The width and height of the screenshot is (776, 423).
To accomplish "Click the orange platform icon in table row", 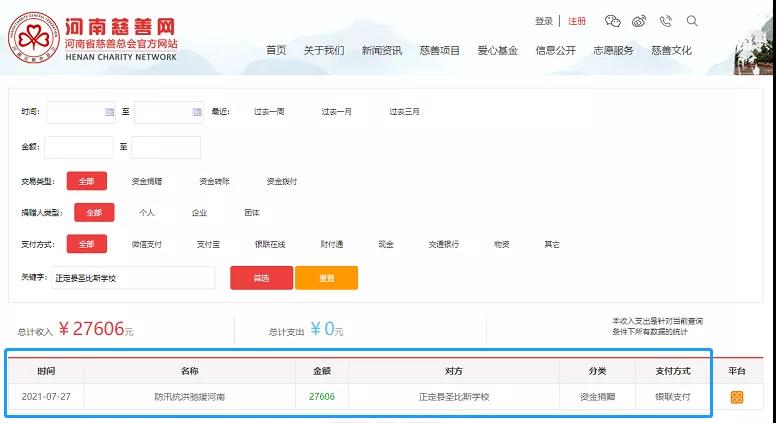I will [x=737, y=397].
